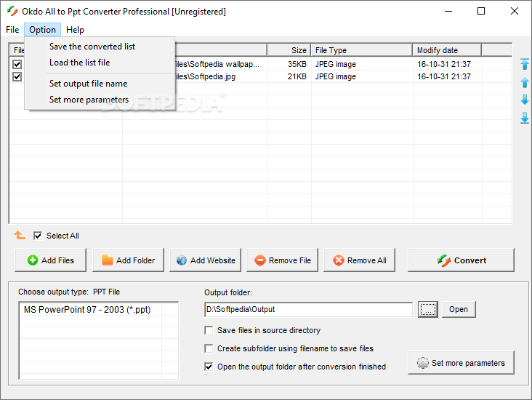The width and height of the screenshot is (532, 400).
Task: Toggle the Select All checkbox
Action: 38,236
